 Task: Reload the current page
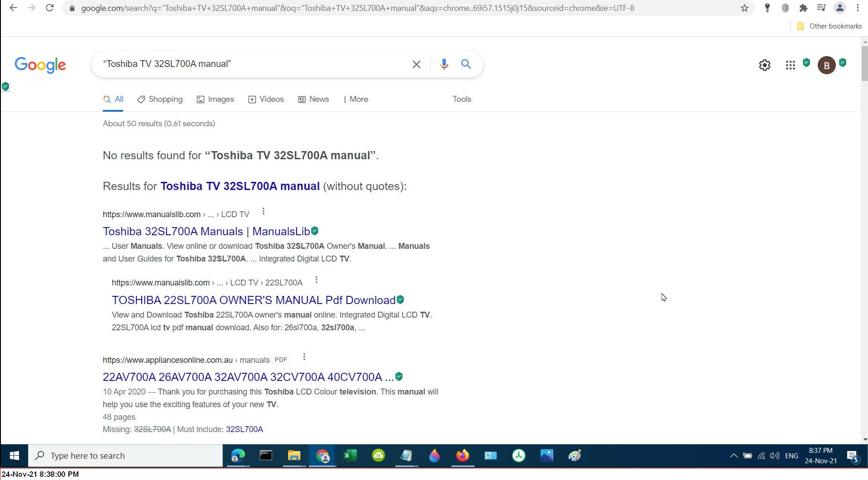click(50, 8)
